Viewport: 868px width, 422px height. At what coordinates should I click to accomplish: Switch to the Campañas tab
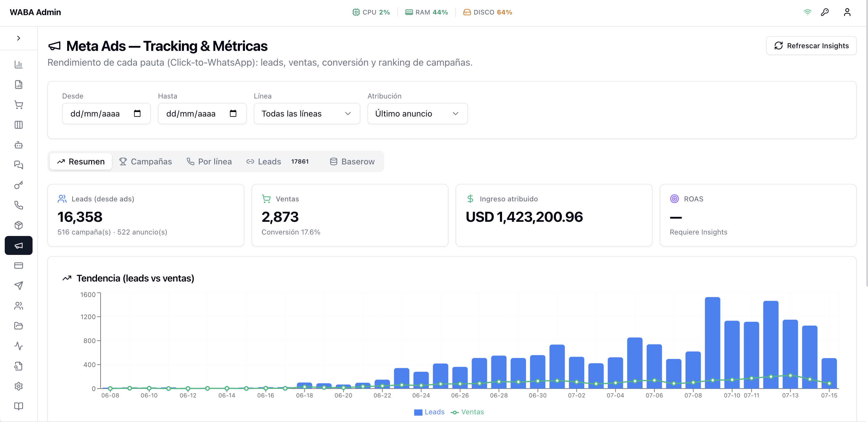point(146,162)
